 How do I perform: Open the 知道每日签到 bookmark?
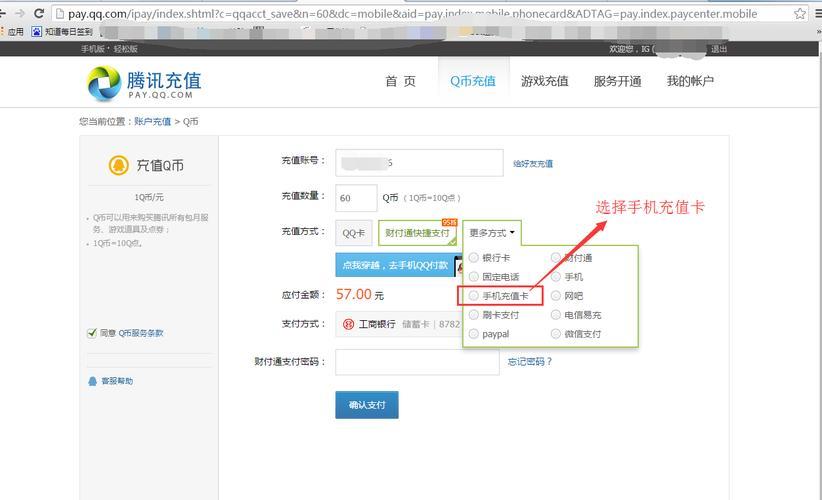tap(62, 32)
